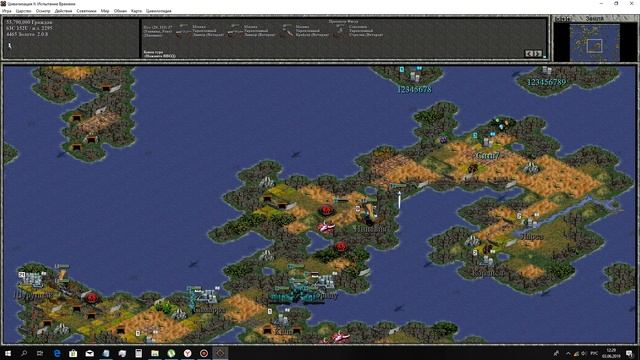Open the Игра menu
The height and width of the screenshot is (360, 640).
tap(7, 11)
